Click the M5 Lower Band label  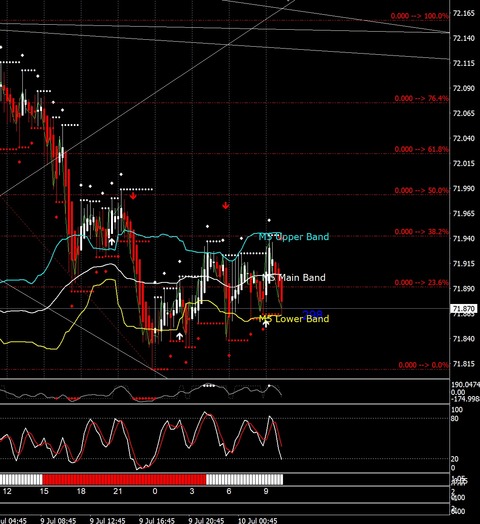click(294, 318)
